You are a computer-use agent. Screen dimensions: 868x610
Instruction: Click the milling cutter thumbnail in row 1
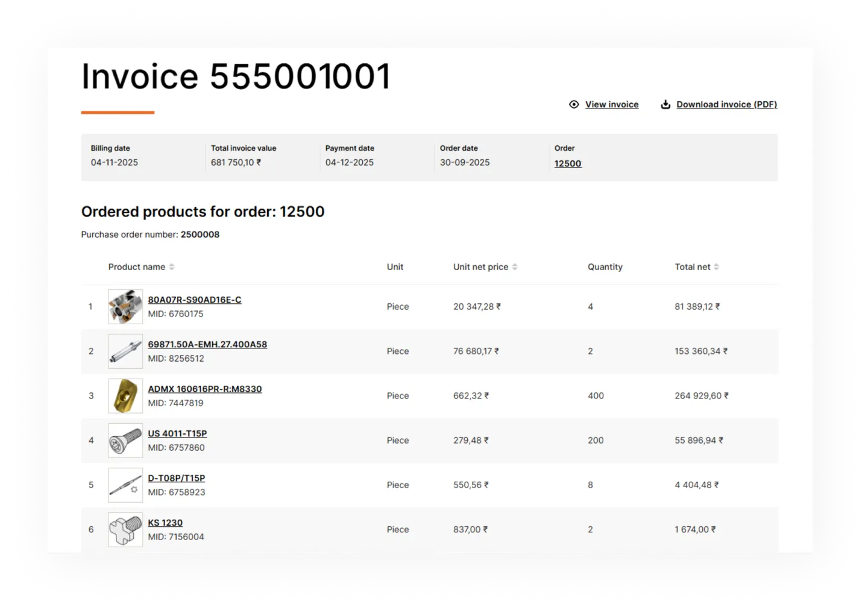(x=125, y=307)
